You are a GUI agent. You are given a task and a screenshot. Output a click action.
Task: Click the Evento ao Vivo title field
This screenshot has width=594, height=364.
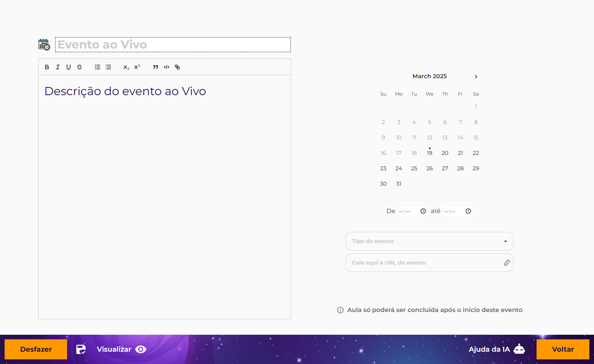(x=173, y=45)
